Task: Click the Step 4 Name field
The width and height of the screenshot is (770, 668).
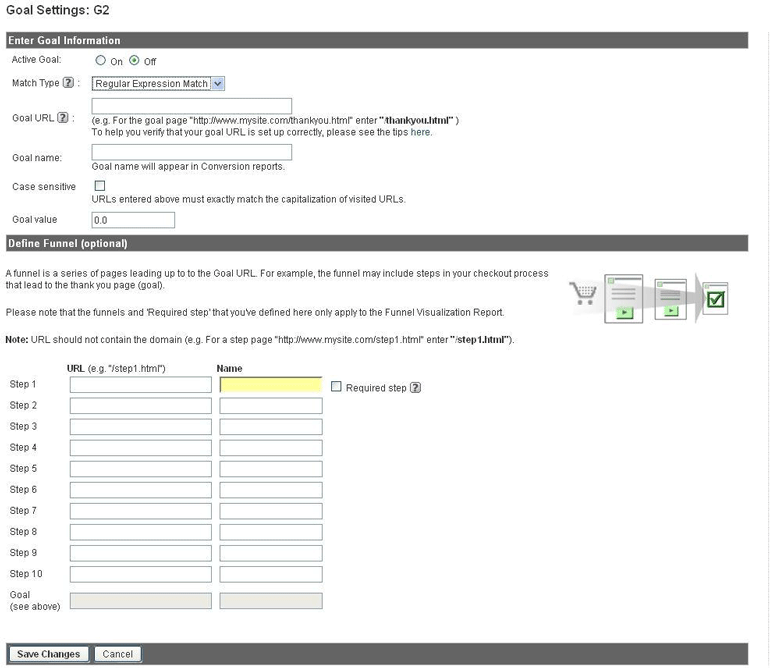Action: (x=271, y=448)
